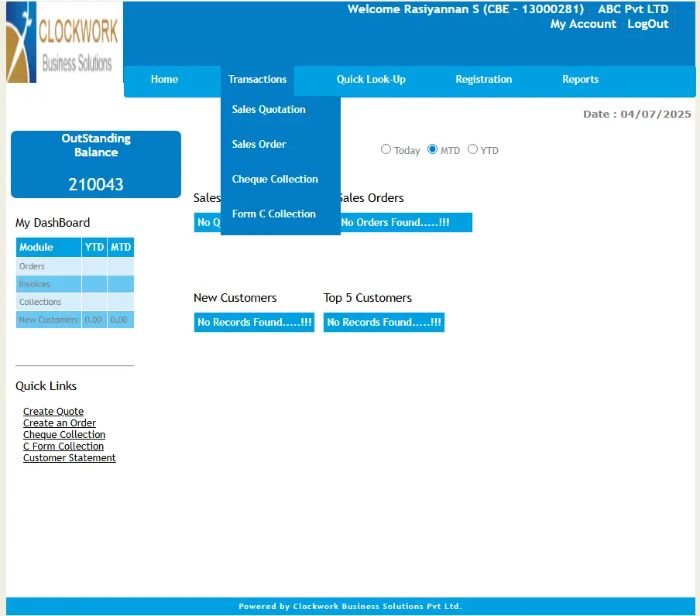Click the LogOut link
The height and width of the screenshot is (616, 700).
pyautogui.click(x=647, y=24)
